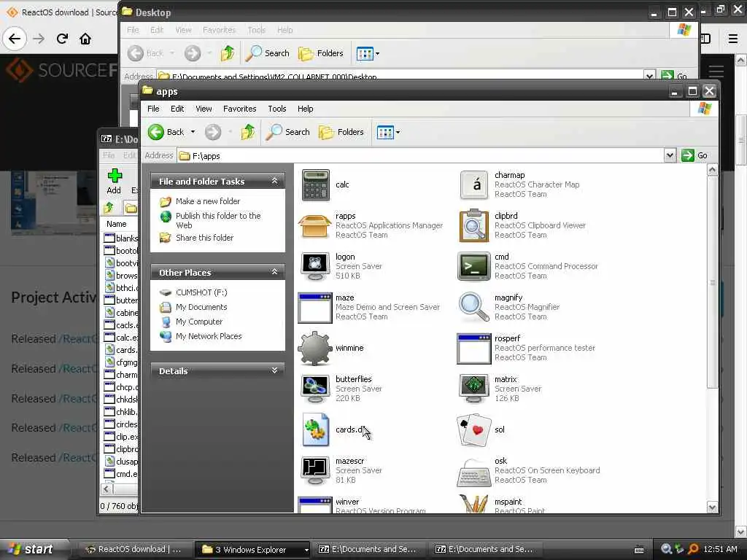This screenshot has height=560, width=747.
Task: Open the Edit menu in apps window
Action: [177, 109]
